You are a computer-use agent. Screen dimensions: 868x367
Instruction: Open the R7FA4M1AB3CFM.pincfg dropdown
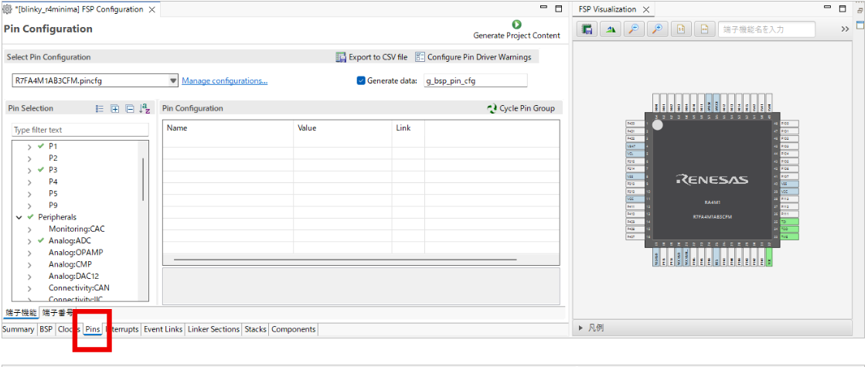(172, 81)
